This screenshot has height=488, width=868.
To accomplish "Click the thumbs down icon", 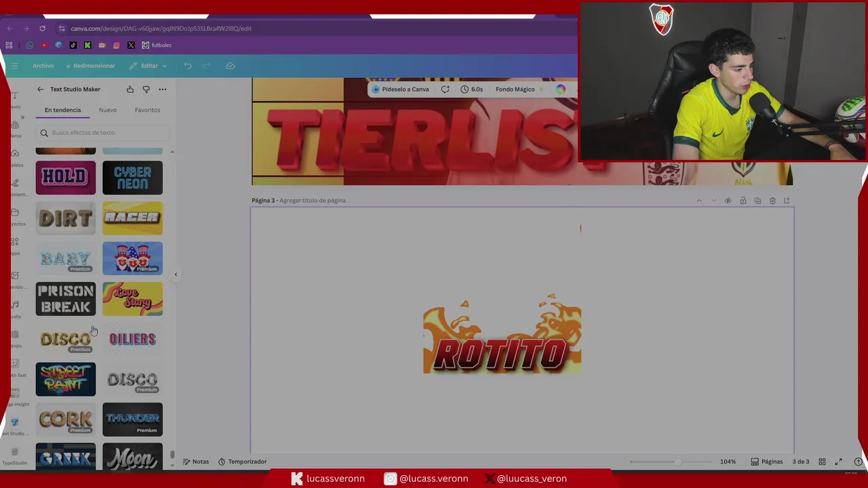I will (146, 89).
